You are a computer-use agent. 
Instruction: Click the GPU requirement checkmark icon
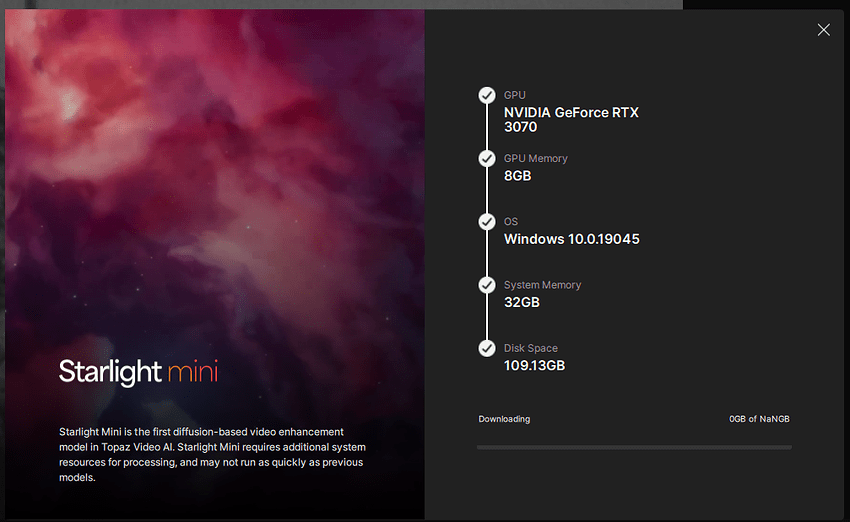point(487,95)
